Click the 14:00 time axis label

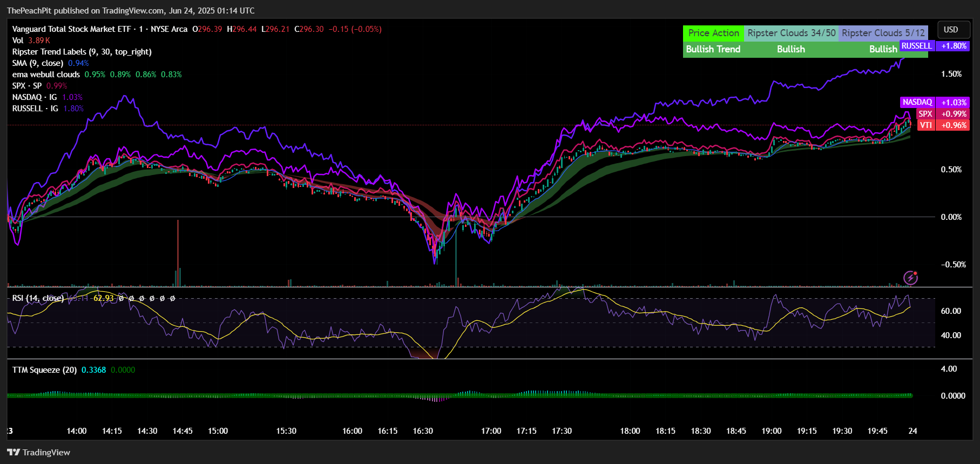pos(77,431)
